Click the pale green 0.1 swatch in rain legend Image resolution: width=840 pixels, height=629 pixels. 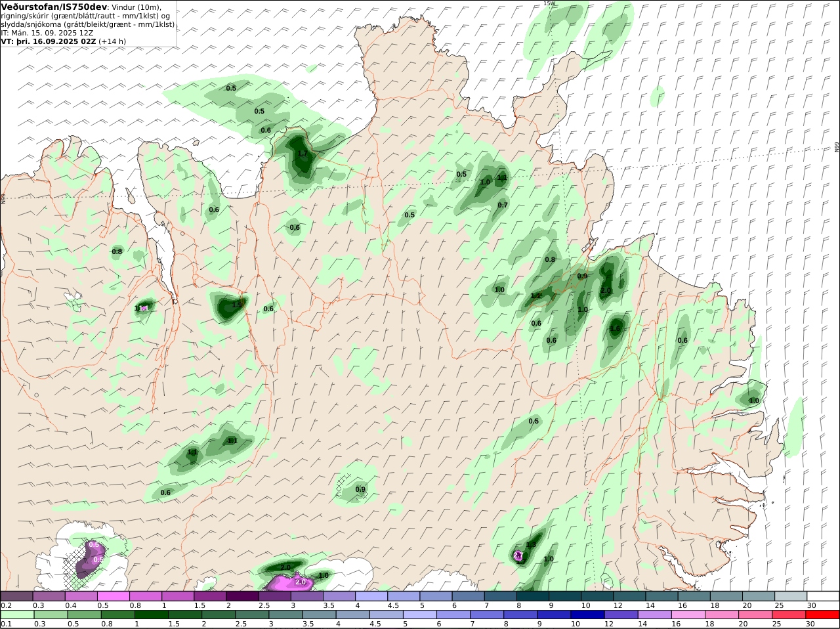pyautogui.click(x=17, y=614)
